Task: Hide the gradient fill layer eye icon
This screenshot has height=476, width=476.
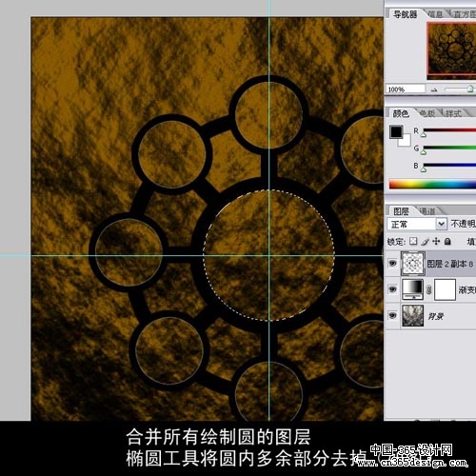Action: [x=392, y=289]
